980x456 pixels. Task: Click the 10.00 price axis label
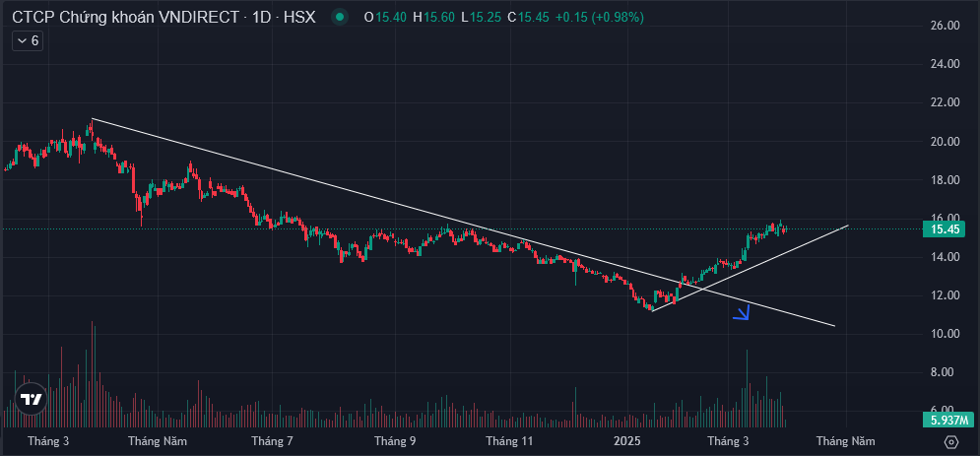pyautogui.click(x=945, y=334)
